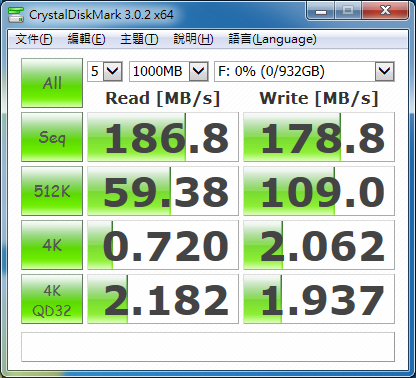The height and width of the screenshot is (378, 416).
Task: Click the CrystalDiskMark title bar icon
Action: point(16,15)
